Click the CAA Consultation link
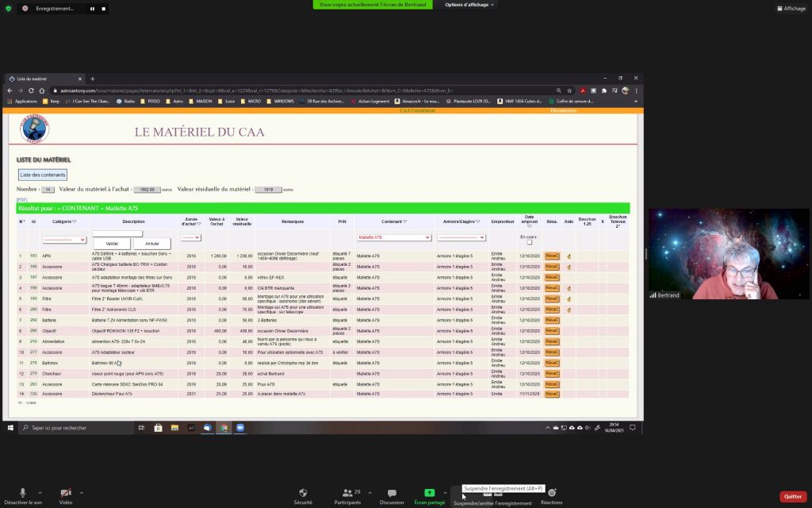 (417, 110)
